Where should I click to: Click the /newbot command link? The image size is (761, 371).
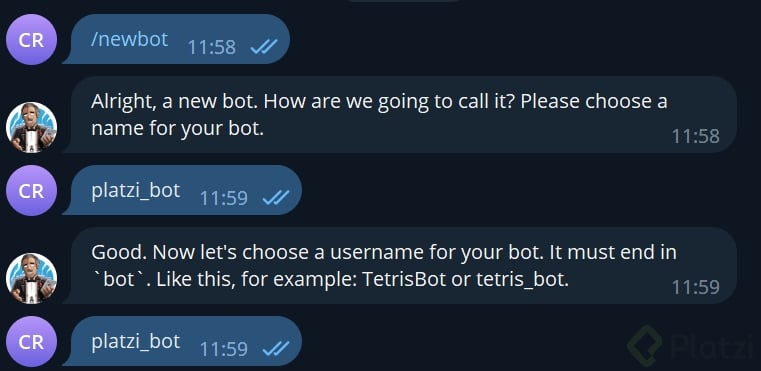tap(129, 39)
